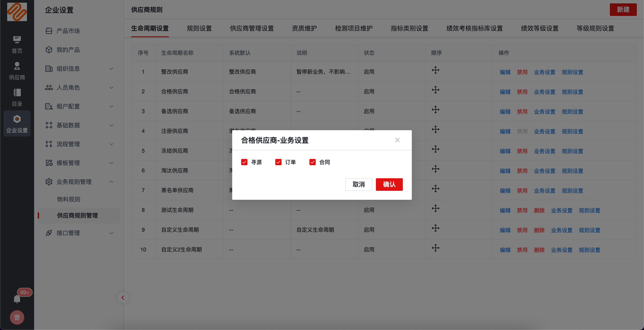644x330 pixels.
Task: Click the 曹 user avatar
Action: point(17,317)
